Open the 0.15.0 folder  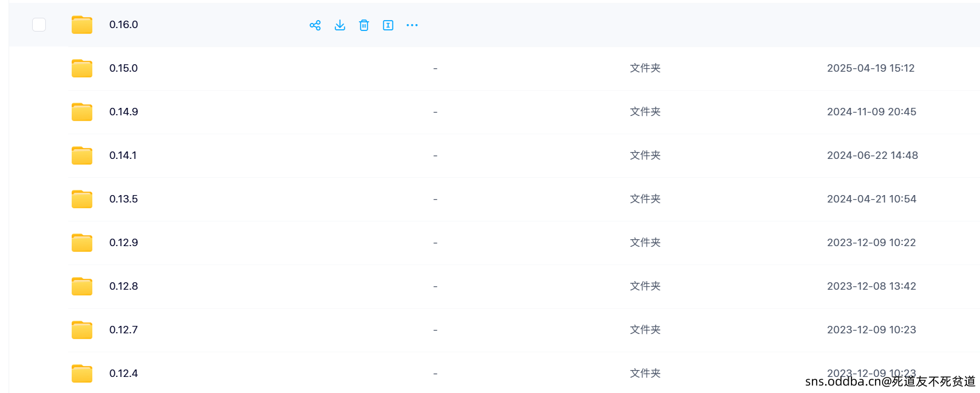tap(124, 68)
